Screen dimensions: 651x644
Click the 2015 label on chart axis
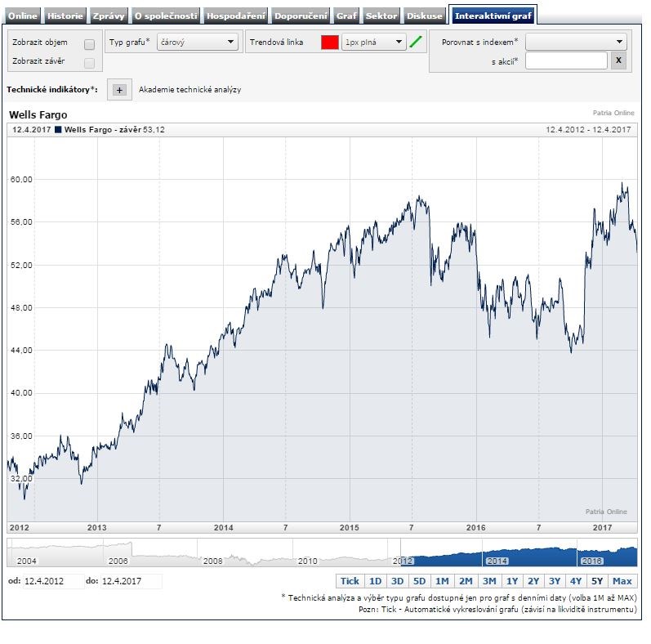pos(349,528)
